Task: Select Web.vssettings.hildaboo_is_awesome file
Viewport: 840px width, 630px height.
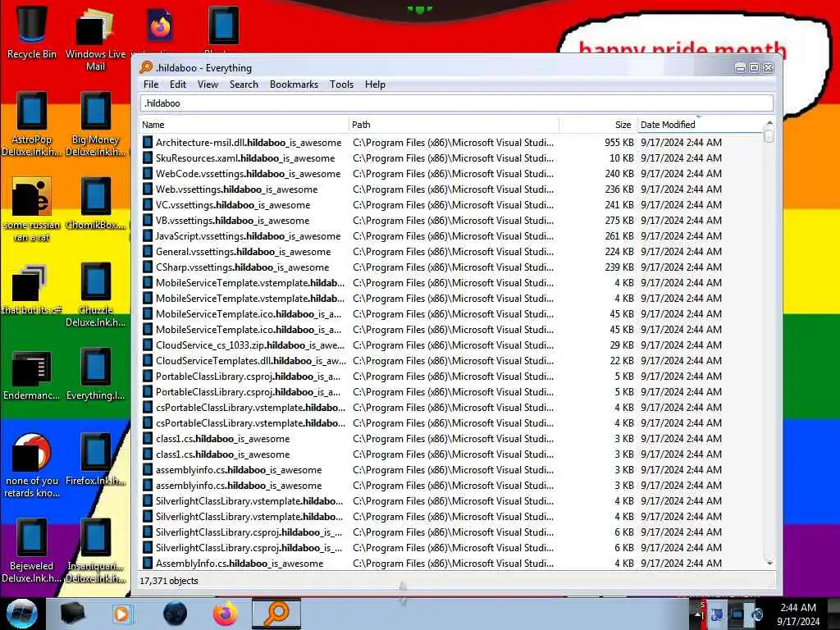Action: tap(236, 189)
